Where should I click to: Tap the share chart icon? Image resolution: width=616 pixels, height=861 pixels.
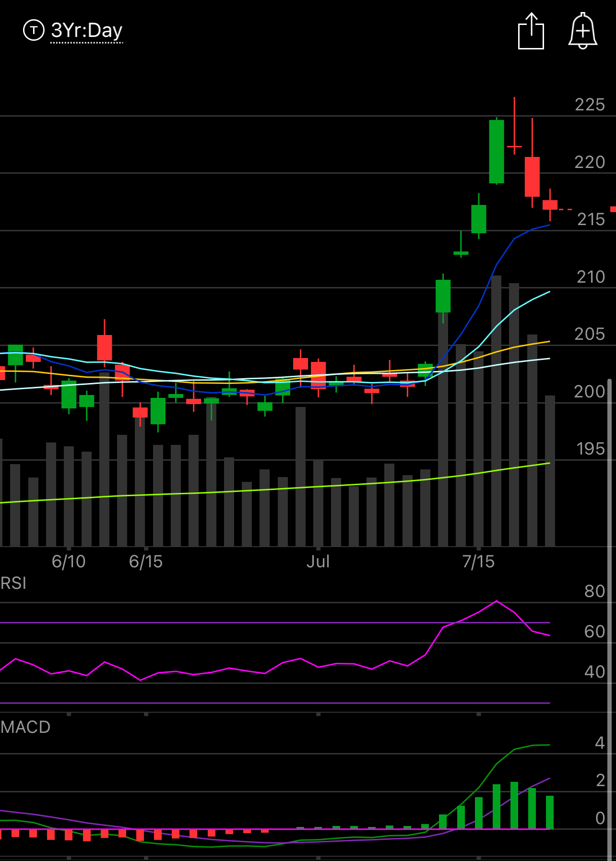531,31
